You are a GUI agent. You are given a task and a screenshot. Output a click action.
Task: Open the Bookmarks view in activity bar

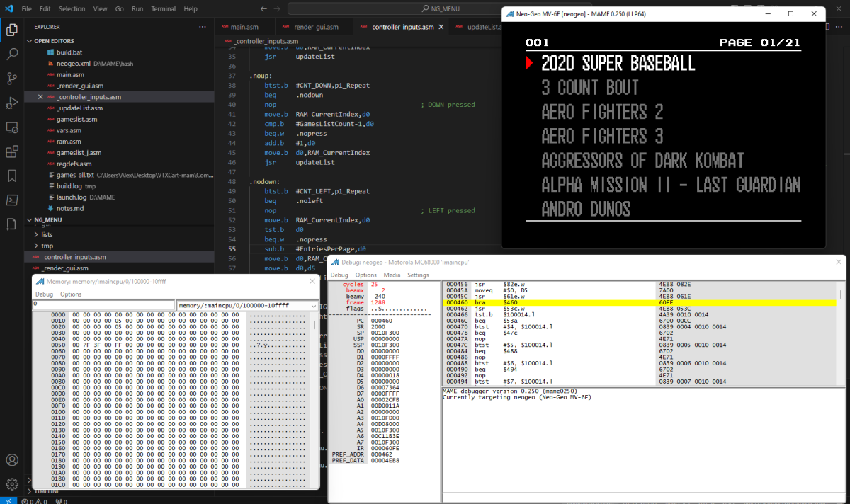(12, 176)
